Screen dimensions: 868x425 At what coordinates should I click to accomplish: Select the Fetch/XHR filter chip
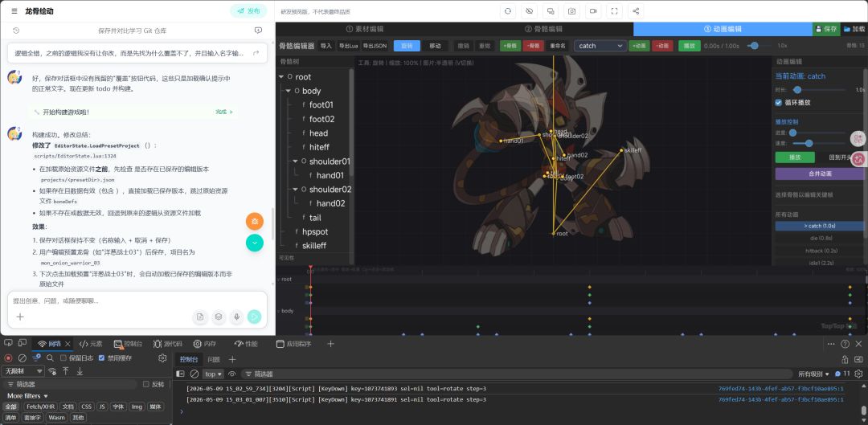tap(40, 407)
